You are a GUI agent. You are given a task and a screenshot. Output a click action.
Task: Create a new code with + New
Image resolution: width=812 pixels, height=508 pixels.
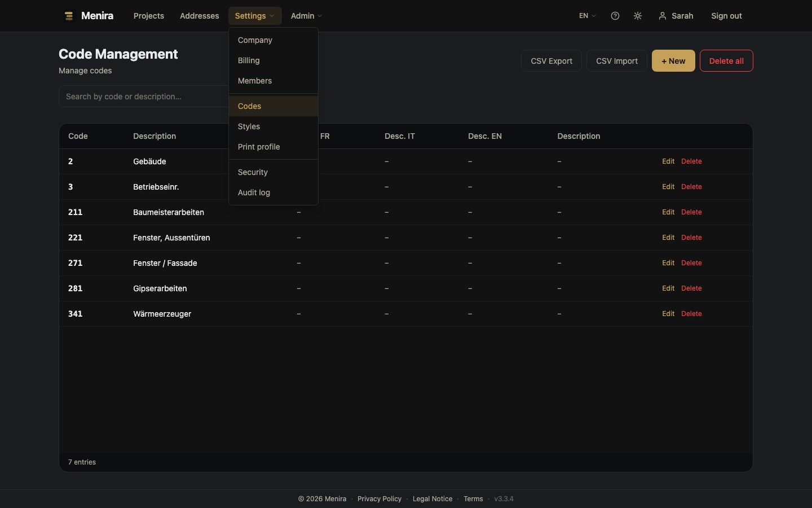673,61
